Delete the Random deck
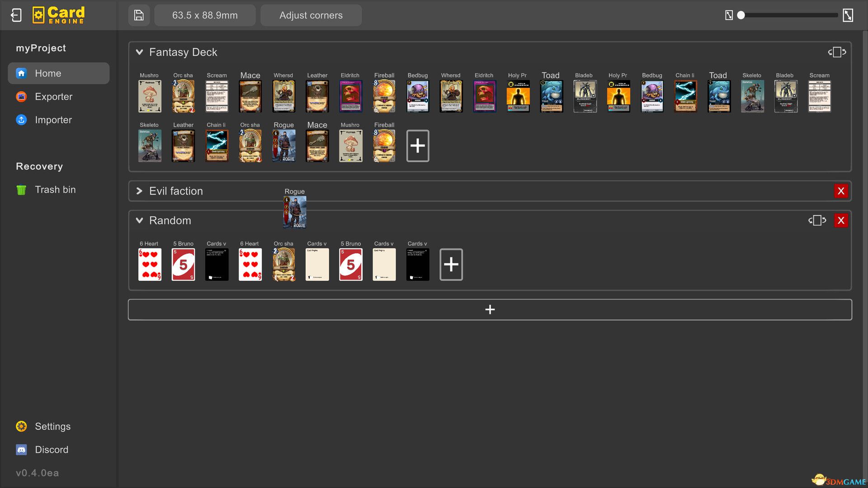The width and height of the screenshot is (868, 488). point(841,221)
